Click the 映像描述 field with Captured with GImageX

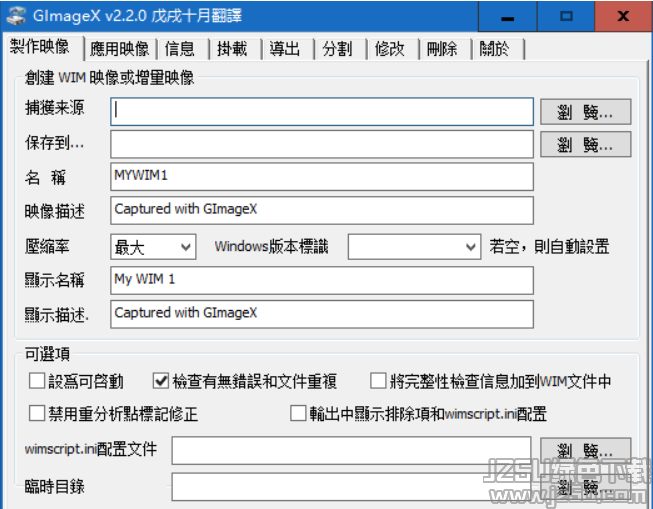pyautogui.click(x=322, y=210)
